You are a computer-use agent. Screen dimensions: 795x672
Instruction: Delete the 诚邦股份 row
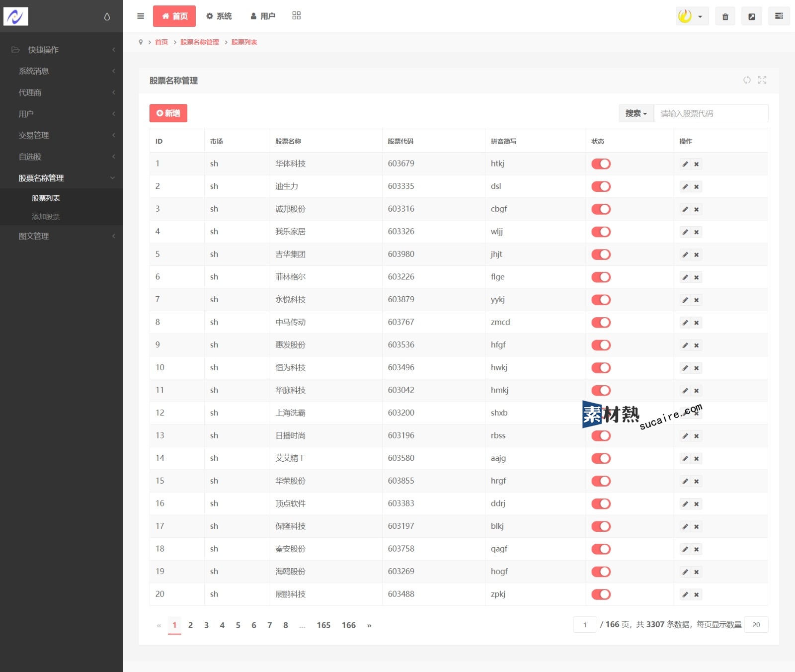(x=697, y=209)
